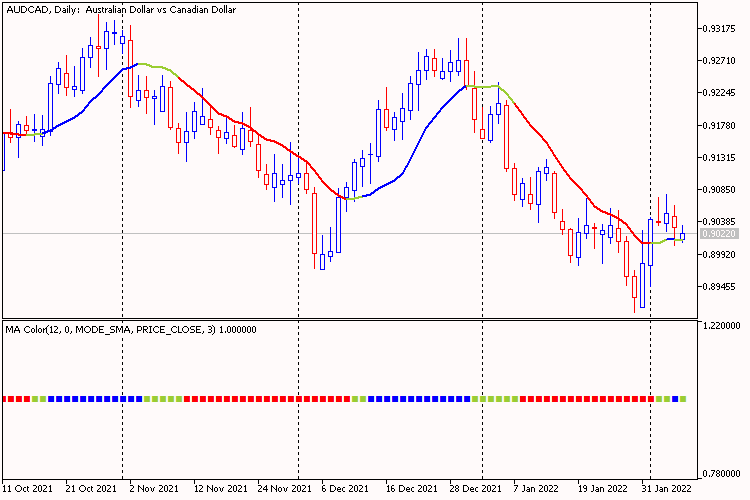The width and height of the screenshot is (750, 500).
Task: Click the 2 Nov 2021 date label
Action: [x=154, y=489]
